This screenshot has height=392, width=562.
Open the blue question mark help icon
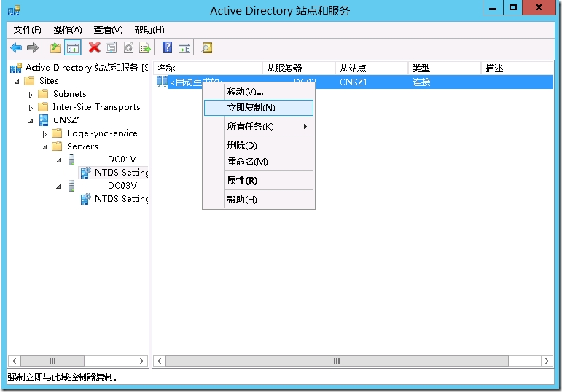167,47
